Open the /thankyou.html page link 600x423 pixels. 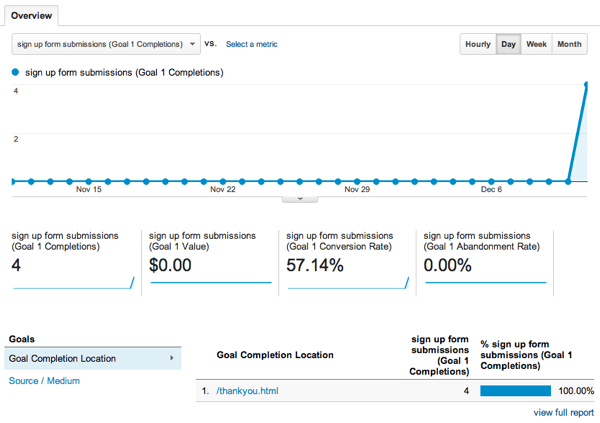(x=248, y=391)
